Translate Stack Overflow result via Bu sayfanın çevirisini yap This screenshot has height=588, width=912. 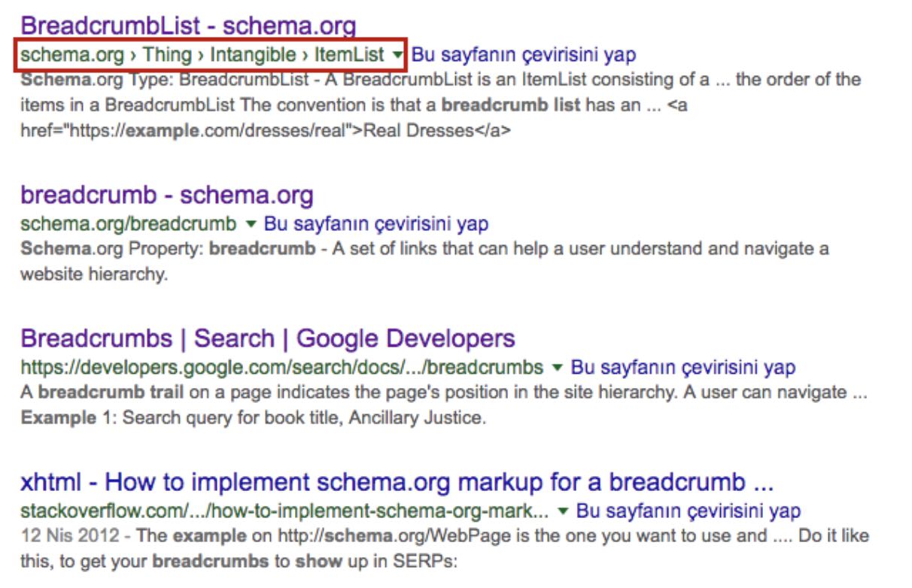click(x=689, y=511)
